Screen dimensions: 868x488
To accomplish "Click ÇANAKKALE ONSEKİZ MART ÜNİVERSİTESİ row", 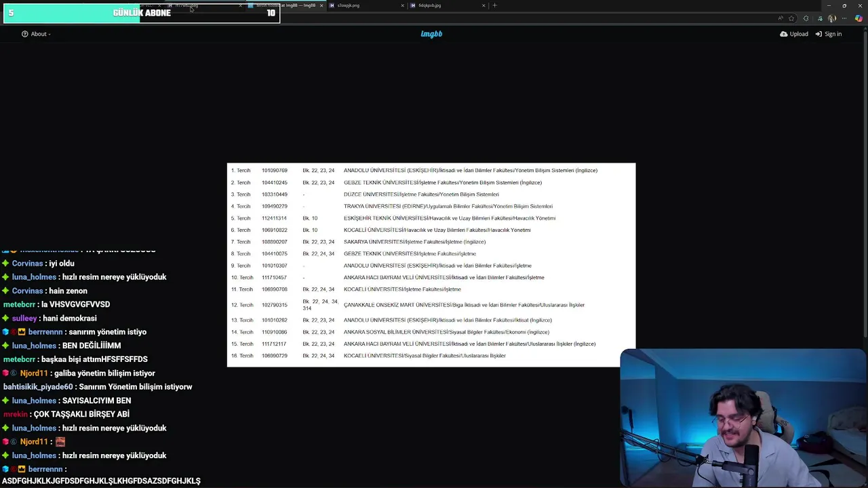I will click(464, 305).
